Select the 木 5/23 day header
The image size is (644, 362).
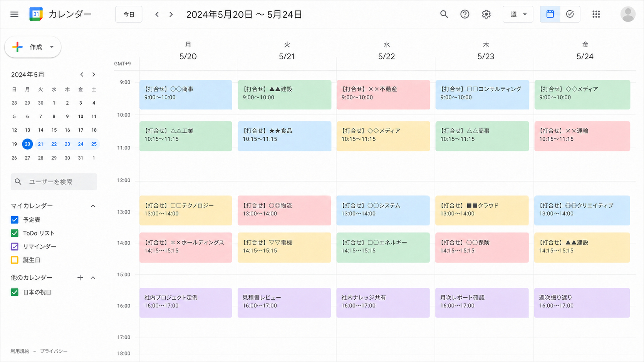486,51
